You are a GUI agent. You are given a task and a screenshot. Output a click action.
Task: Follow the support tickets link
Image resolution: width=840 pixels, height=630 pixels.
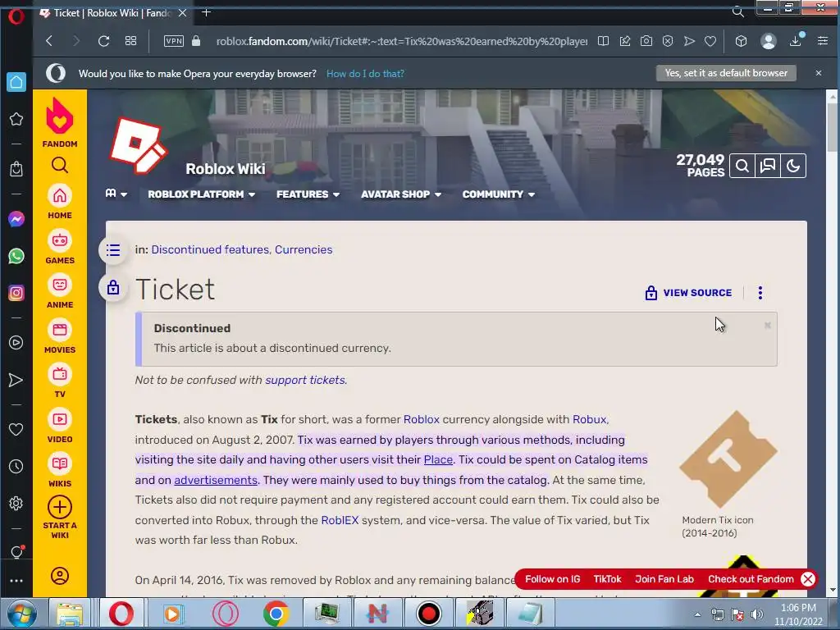306,380
